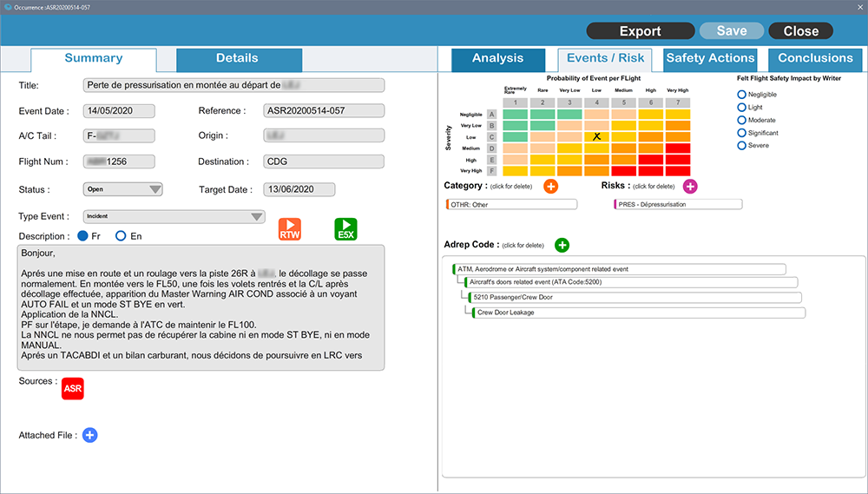Select the En description language option
Viewport: 868px width, 494px height.
(122, 236)
